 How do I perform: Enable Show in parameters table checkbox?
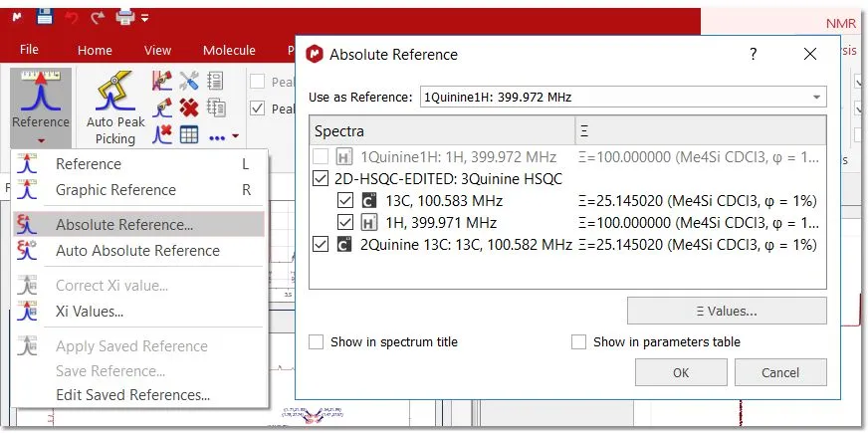(x=579, y=342)
